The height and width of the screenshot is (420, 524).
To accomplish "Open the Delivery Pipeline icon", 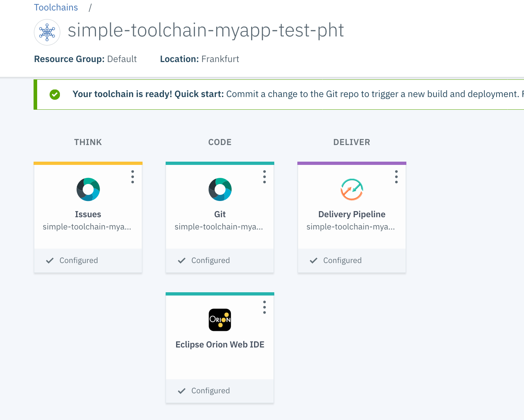I will pyautogui.click(x=352, y=189).
